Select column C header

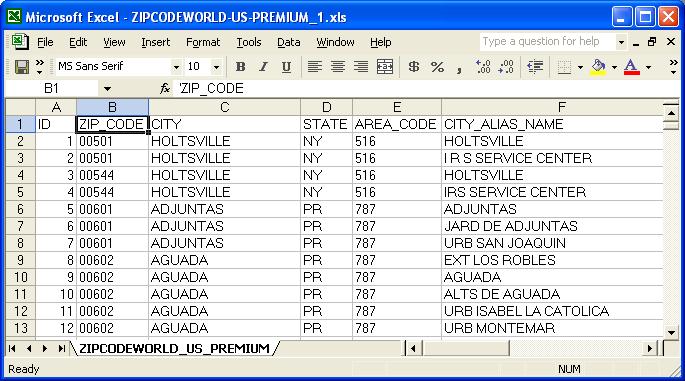coord(224,107)
